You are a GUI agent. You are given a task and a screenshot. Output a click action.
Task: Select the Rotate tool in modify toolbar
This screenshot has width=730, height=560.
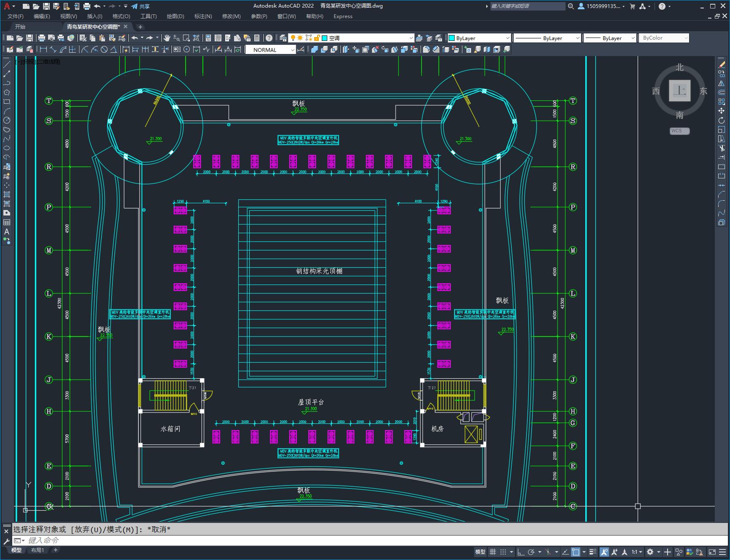pyautogui.click(x=722, y=120)
